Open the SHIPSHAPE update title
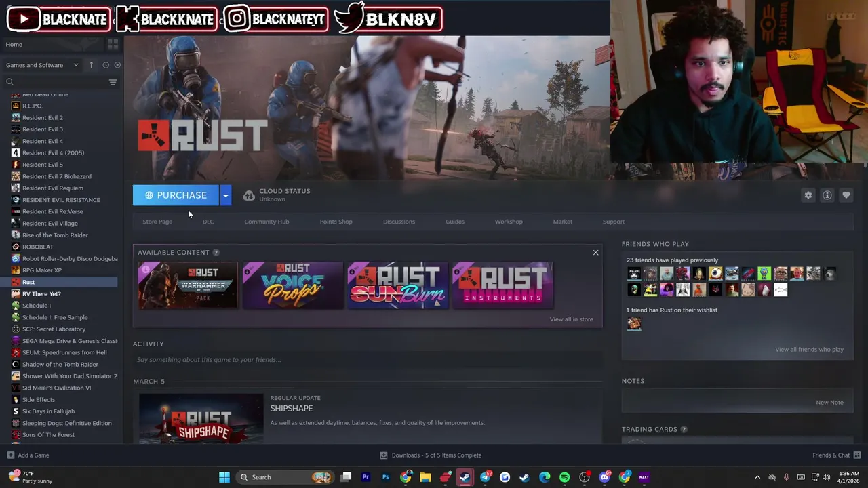The width and height of the screenshot is (868, 488). [292, 408]
